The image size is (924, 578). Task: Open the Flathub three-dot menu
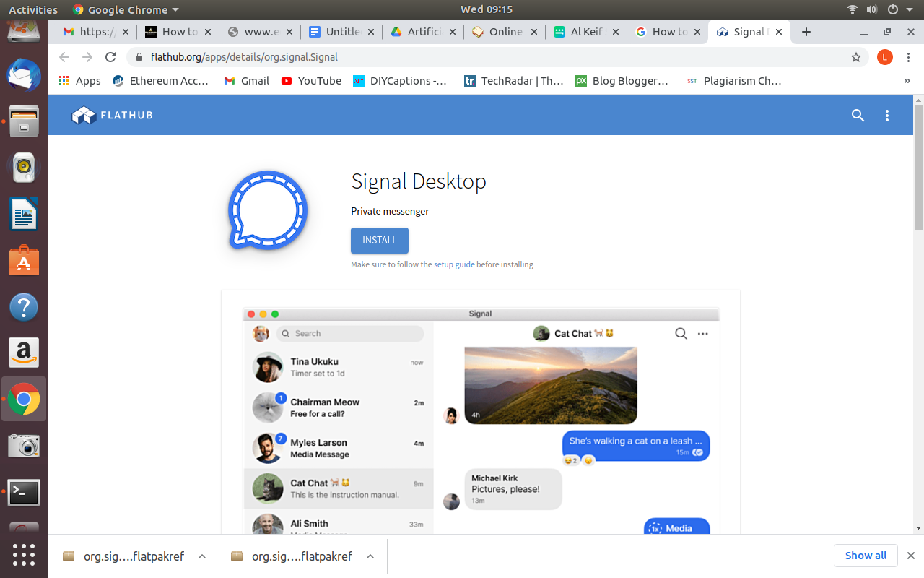click(887, 115)
